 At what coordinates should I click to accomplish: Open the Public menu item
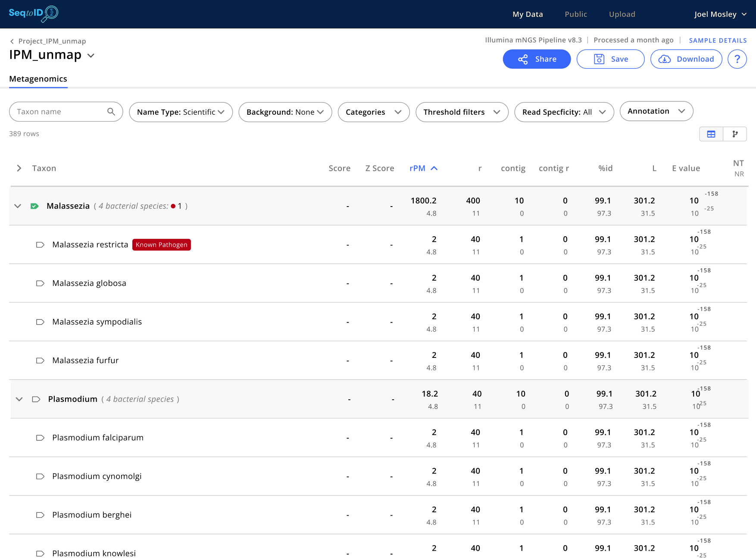point(576,14)
